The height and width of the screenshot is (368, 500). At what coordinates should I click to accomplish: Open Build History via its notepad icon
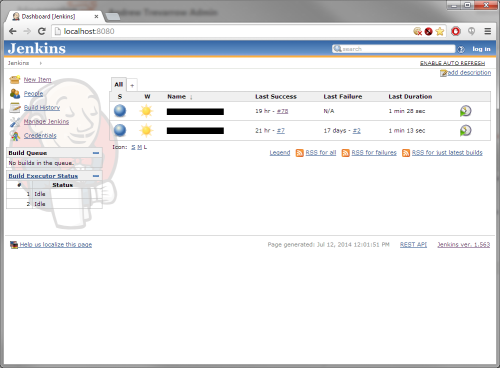point(15,108)
